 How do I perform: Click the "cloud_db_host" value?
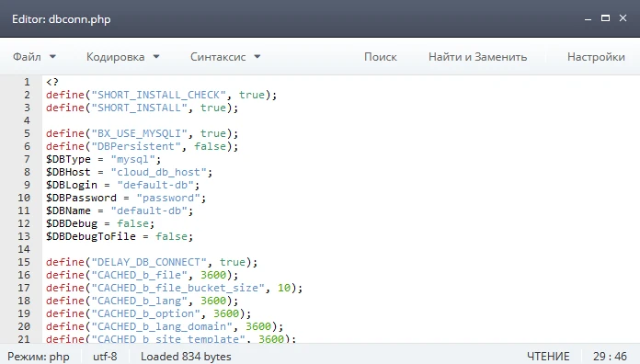click(x=158, y=172)
